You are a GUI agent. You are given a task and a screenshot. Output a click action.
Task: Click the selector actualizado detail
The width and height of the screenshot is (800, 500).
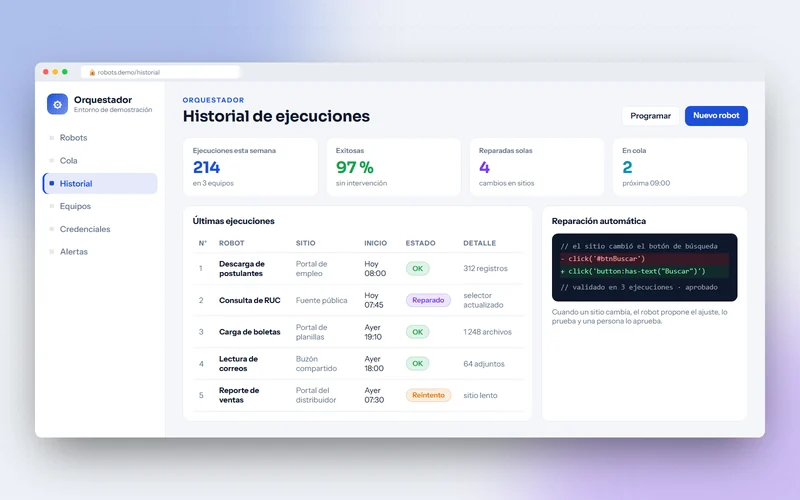(483, 301)
